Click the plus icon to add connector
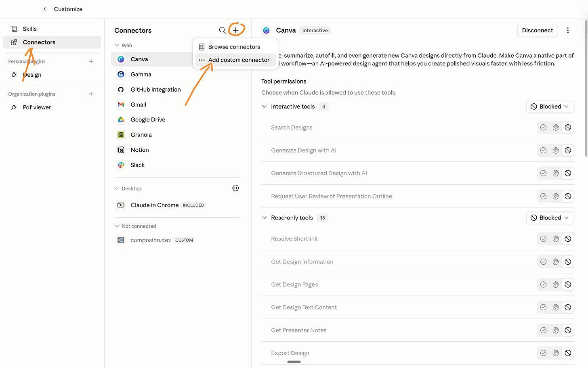Image resolution: width=588 pixels, height=368 pixels. click(236, 30)
